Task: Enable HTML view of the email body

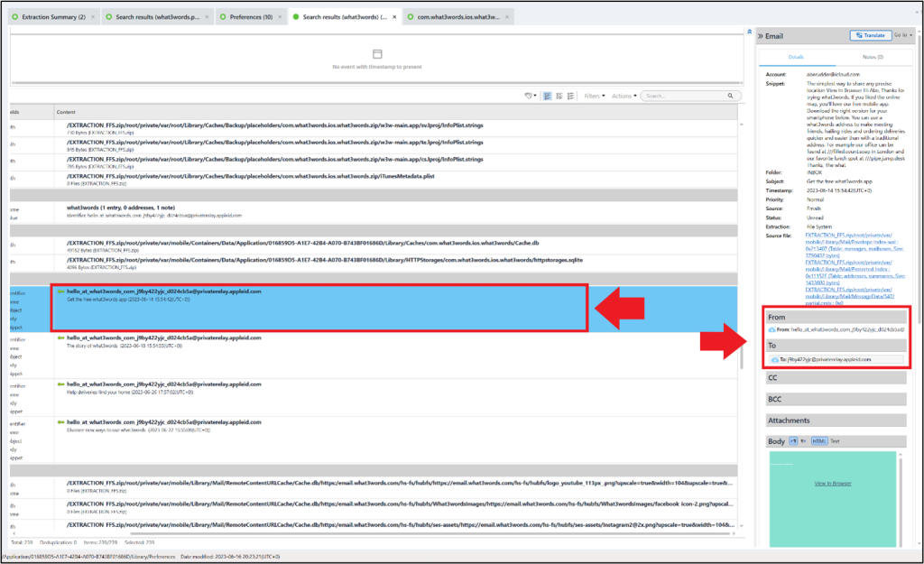Action: pos(819,440)
